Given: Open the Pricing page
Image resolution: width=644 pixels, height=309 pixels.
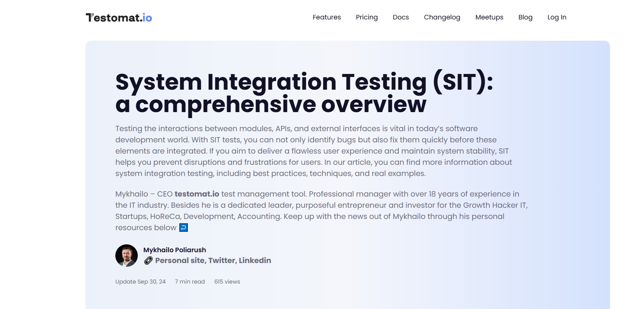Looking at the screenshot, I should pos(367,17).
